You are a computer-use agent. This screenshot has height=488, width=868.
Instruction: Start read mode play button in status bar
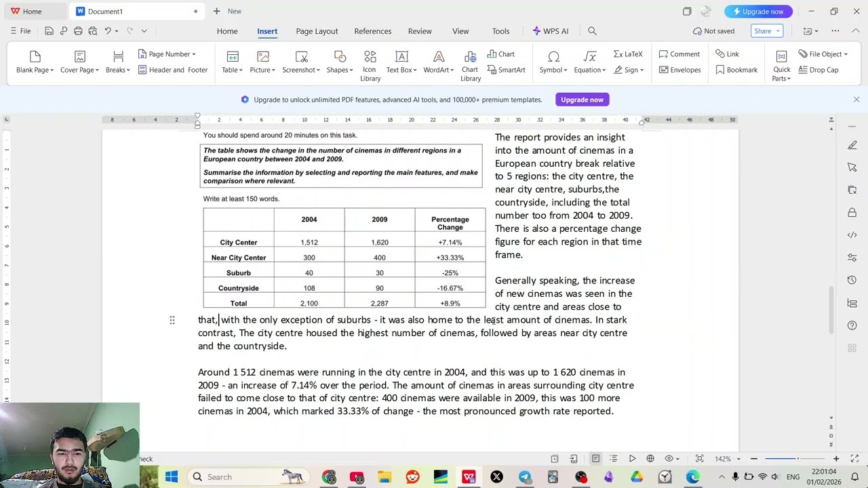632,459
